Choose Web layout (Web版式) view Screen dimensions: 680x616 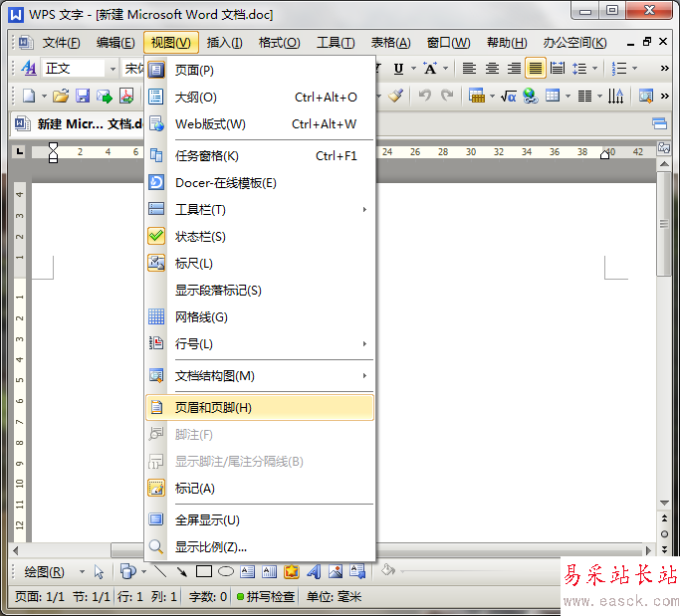tap(260, 124)
